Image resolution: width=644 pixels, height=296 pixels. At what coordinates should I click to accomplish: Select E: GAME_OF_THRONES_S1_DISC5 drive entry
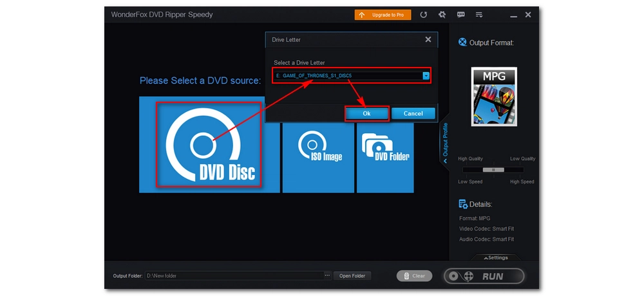pyautogui.click(x=348, y=75)
